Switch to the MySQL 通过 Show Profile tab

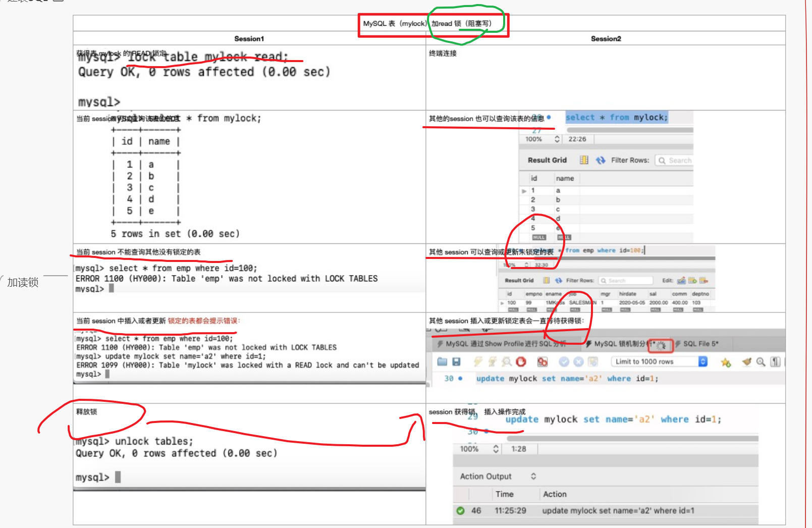coord(507,344)
